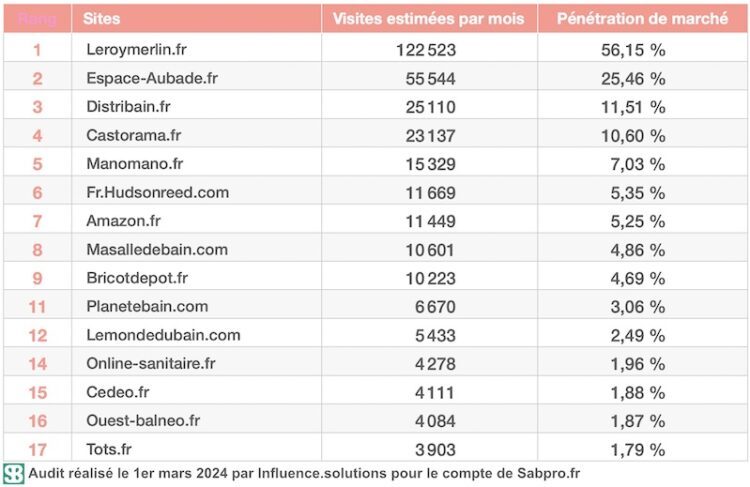This screenshot has width=750, height=487.
Task: Select Planetebain.com in the table
Action: click(x=147, y=307)
